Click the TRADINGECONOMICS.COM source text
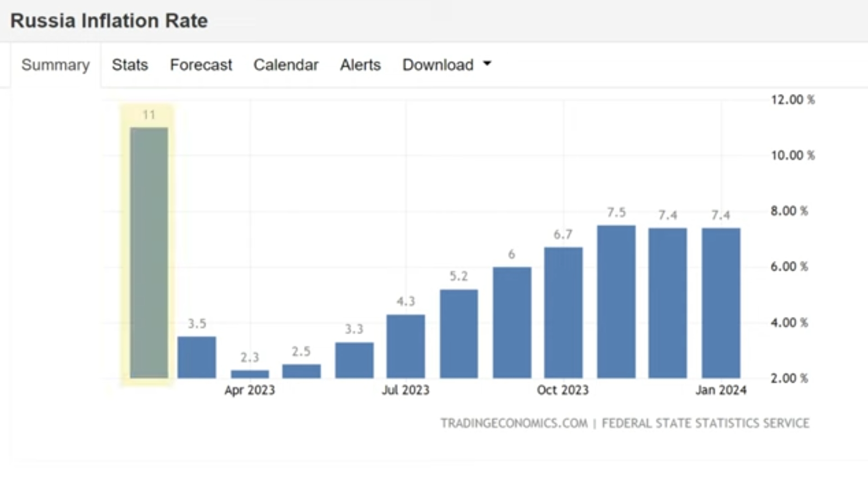868x492 pixels. (514, 423)
